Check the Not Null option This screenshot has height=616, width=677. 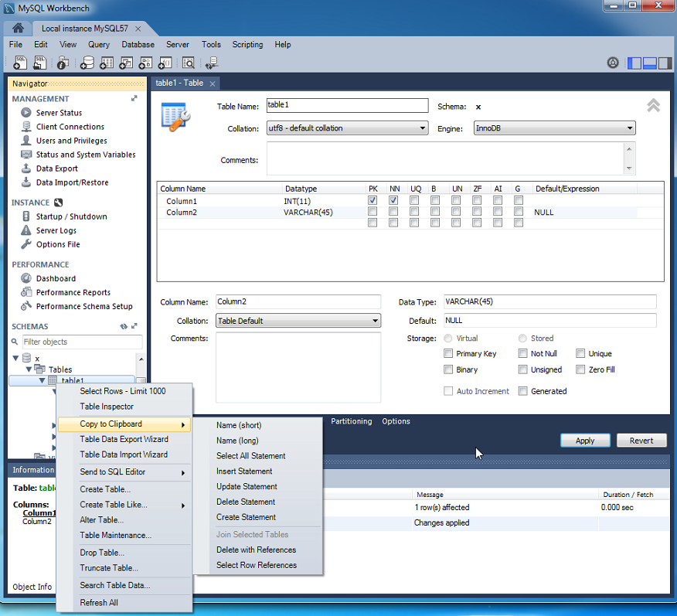(x=523, y=353)
